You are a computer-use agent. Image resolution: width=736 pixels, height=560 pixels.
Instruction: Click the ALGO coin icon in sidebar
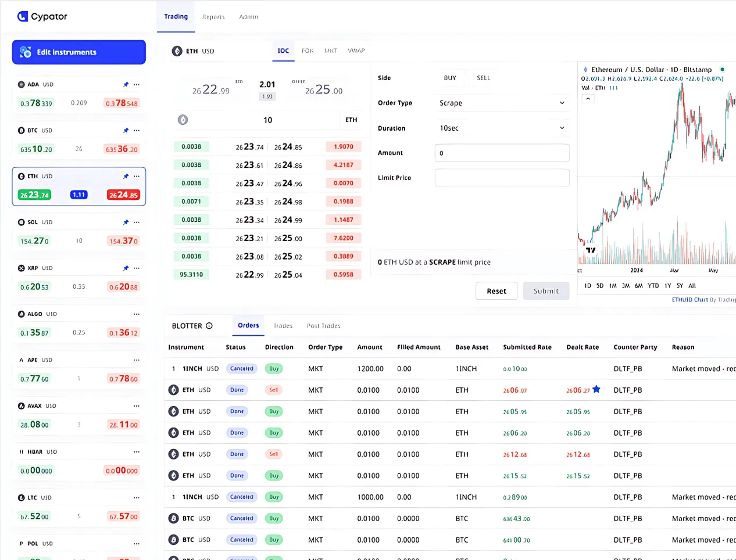click(22, 314)
